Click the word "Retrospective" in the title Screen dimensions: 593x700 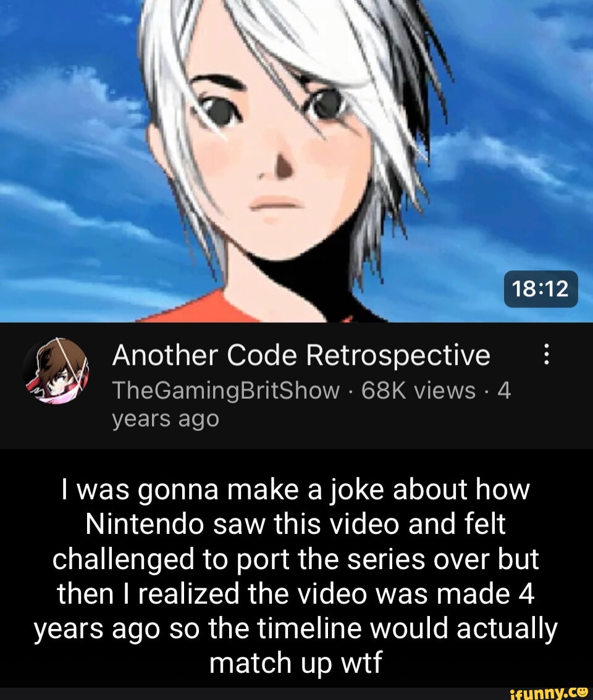(x=398, y=357)
